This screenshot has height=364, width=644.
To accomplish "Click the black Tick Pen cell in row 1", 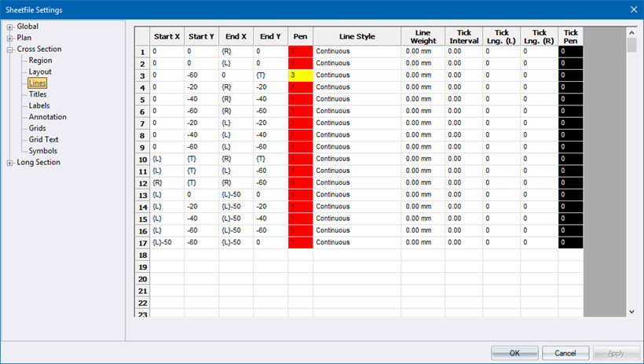I will [x=570, y=52].
